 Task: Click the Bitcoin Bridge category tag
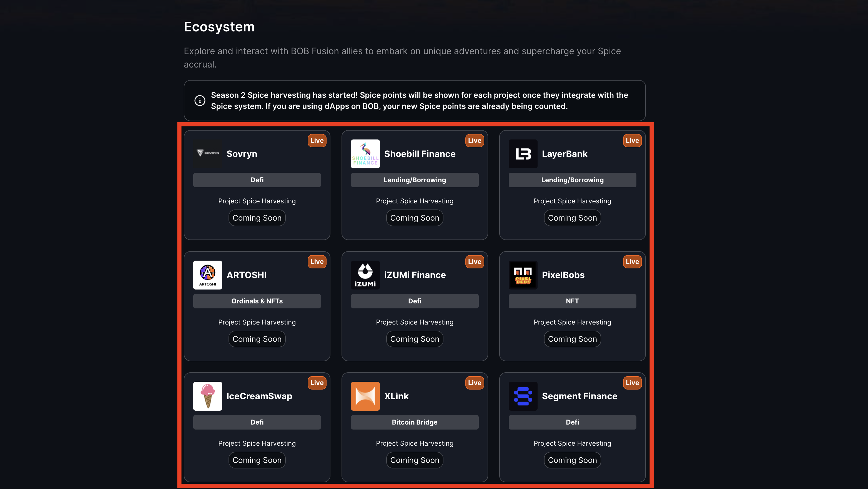point(415,422)
